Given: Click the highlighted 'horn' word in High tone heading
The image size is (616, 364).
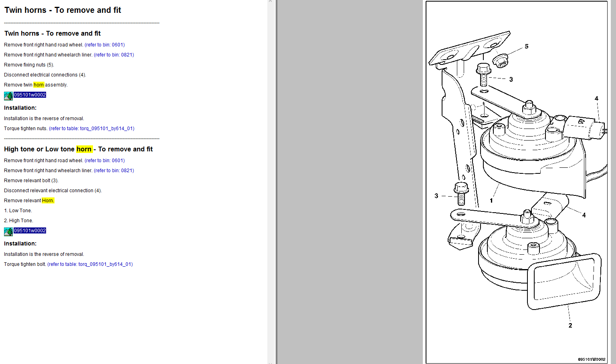Looking at the screenshot, I should pyautogui.click(x=84, y=149).
